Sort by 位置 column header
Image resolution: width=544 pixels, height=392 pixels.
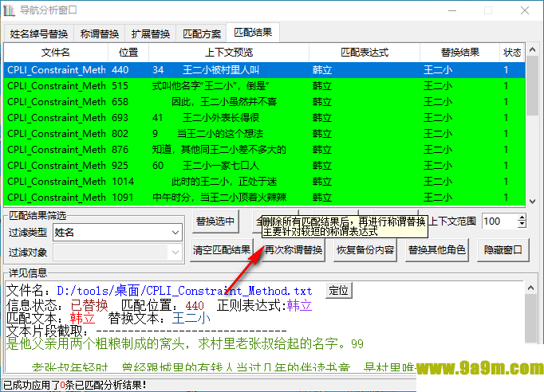point(128,53)
